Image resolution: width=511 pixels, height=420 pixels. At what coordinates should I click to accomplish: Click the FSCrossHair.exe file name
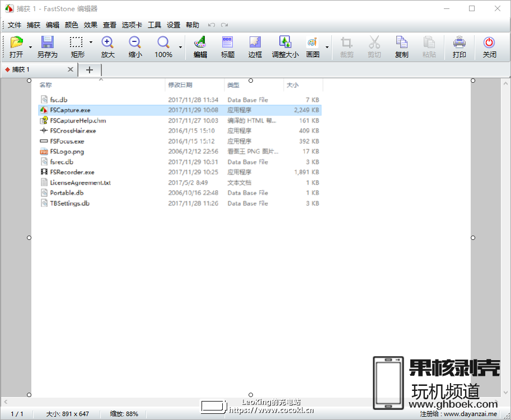point(73,131)
